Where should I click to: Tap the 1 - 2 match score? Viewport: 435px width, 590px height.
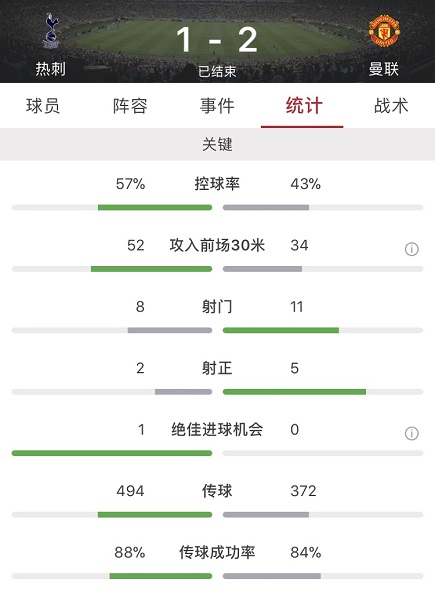(217, 40)
